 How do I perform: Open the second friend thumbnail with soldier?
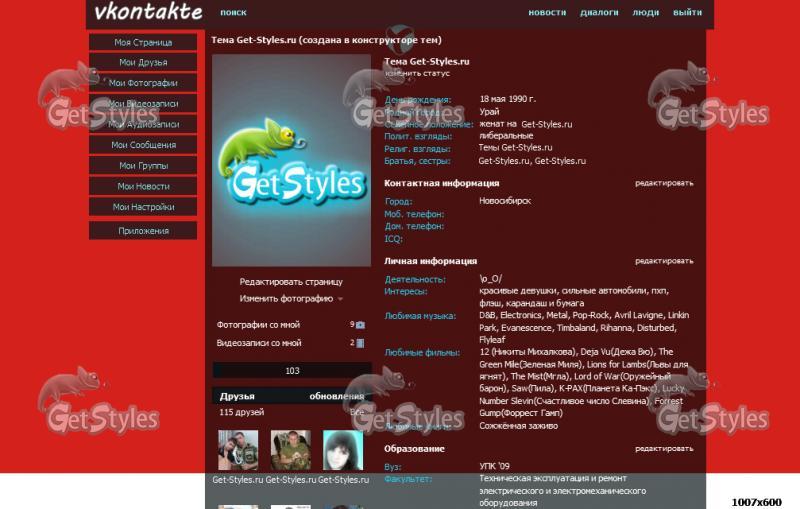pos(291,450)
